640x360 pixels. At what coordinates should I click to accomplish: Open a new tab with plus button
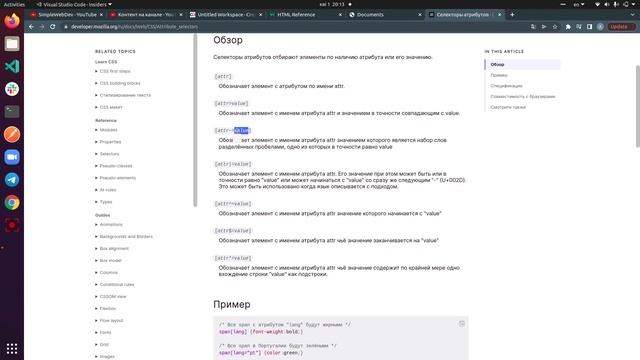click(x=512, y=15)
